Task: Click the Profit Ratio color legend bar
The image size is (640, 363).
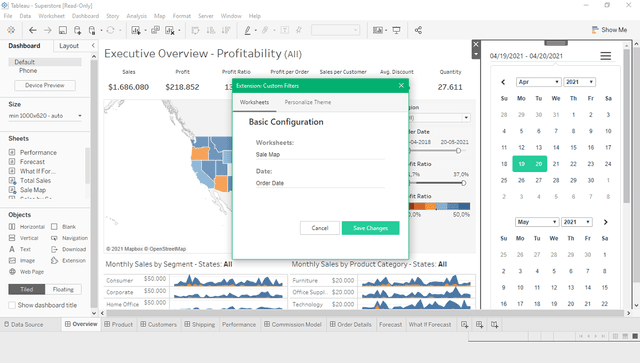Action: coord(439,207)
